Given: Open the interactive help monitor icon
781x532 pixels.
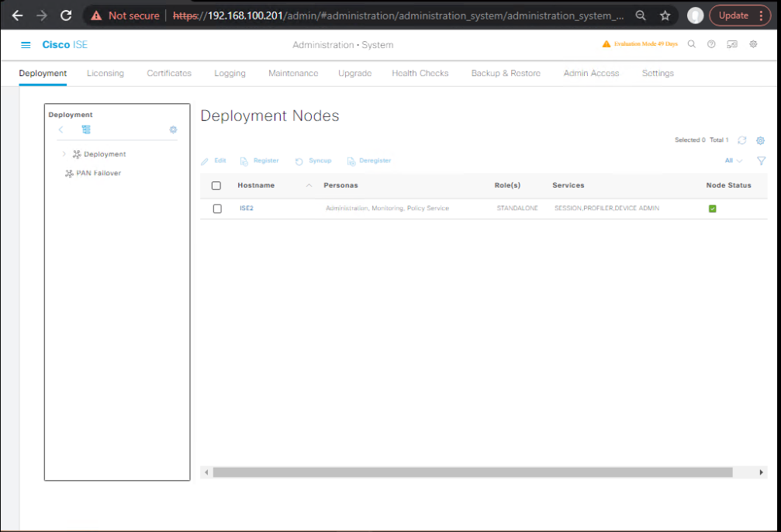Looking at the screenshot, I should [731, 44].
